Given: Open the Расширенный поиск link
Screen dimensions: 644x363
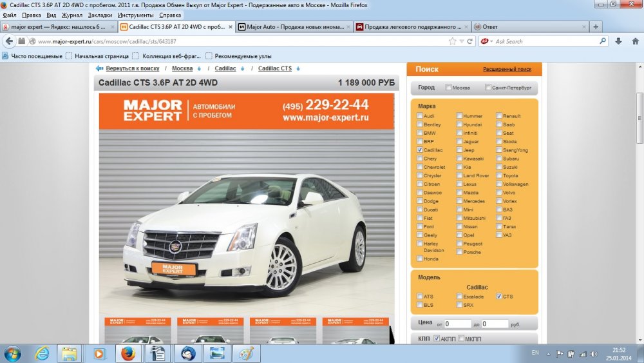Looking at the screenshot, I should pyautogui.click(x=507, y=70).
